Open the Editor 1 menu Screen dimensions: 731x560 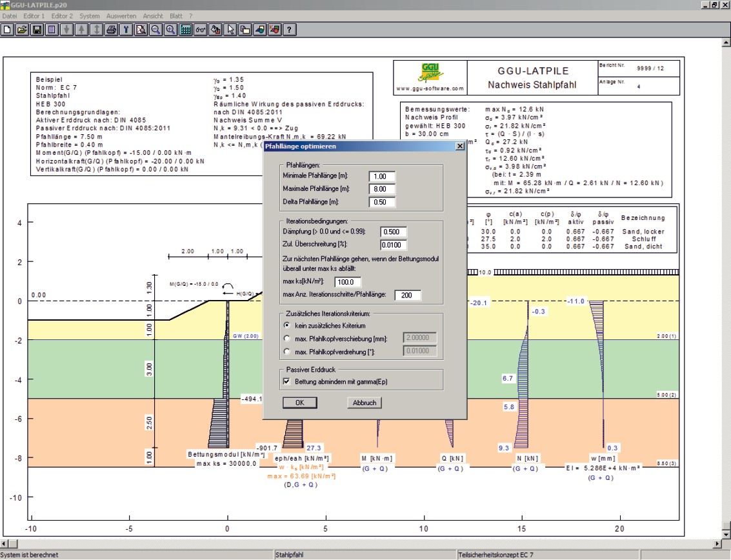point(34,16)
